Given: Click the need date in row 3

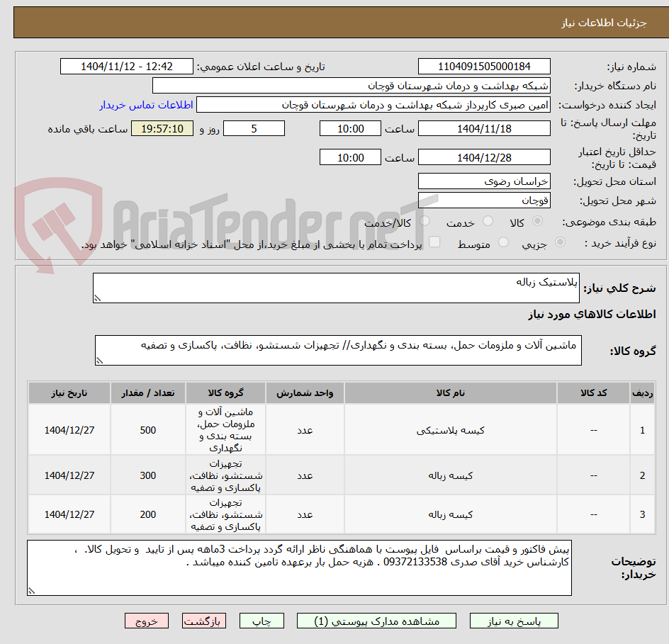Looking at the screenshot, I should [69, 515].
